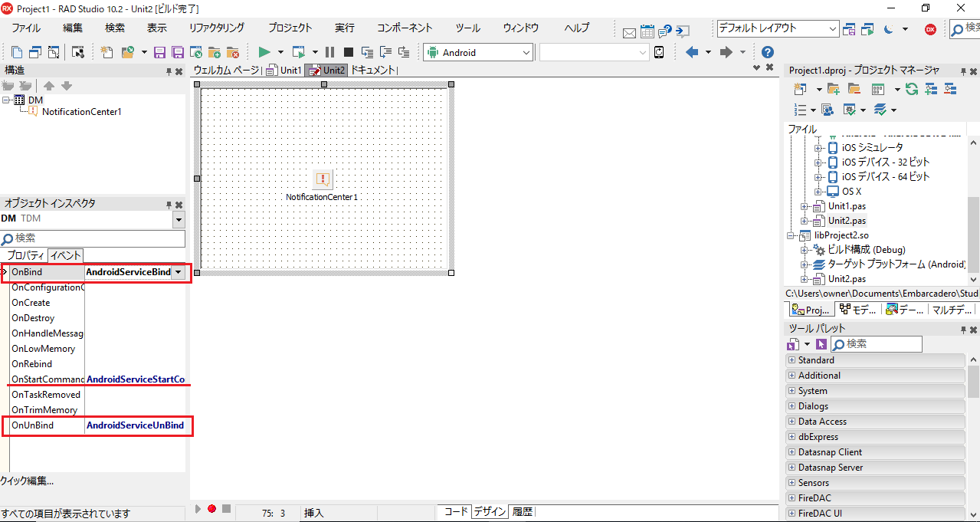Switch to the Unit1 editor tab

(284, 70)
